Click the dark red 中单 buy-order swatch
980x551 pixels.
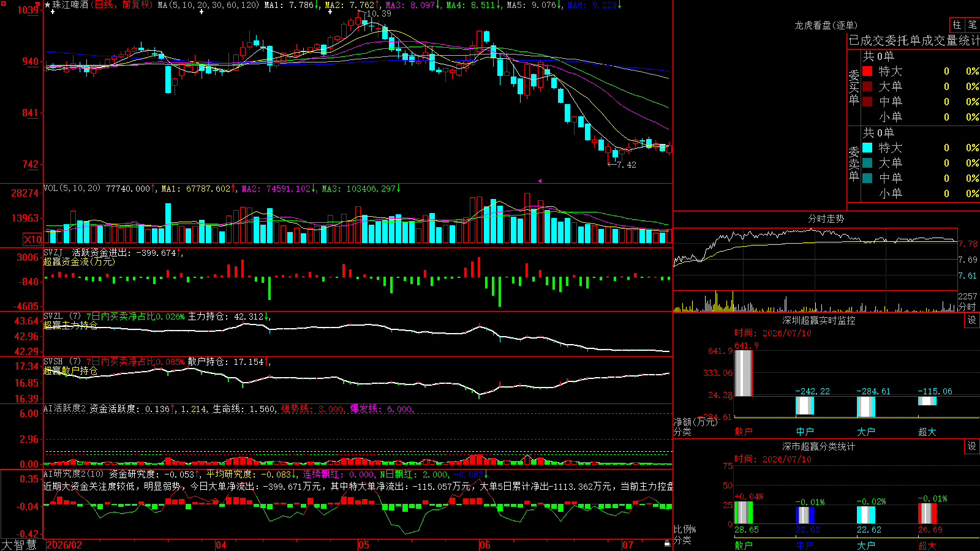pos(867,102)
